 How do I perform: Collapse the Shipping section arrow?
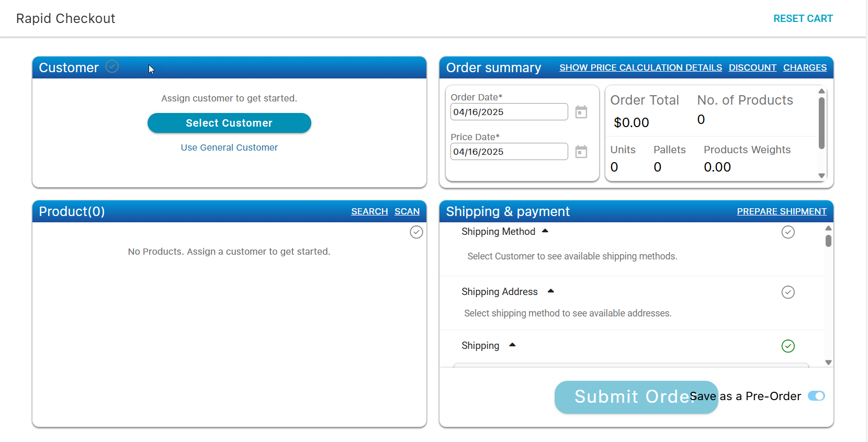[x=512, y=345]
